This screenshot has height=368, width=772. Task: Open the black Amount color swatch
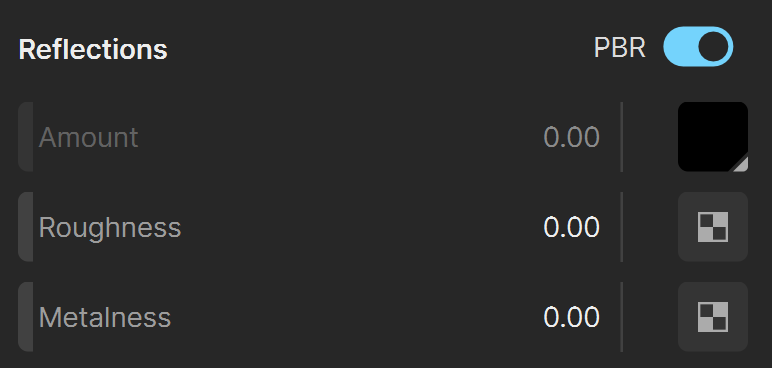(x=713, y=137)
